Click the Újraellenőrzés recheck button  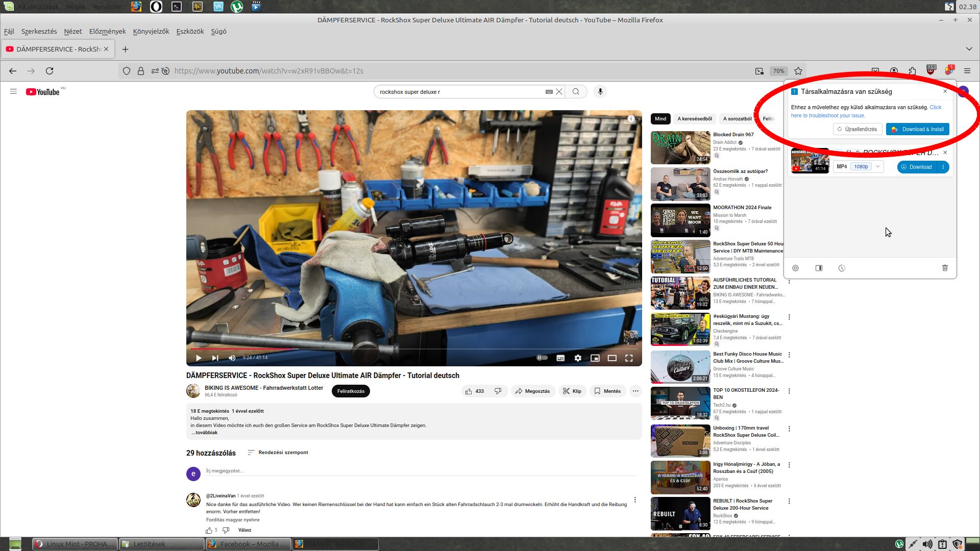857,129
